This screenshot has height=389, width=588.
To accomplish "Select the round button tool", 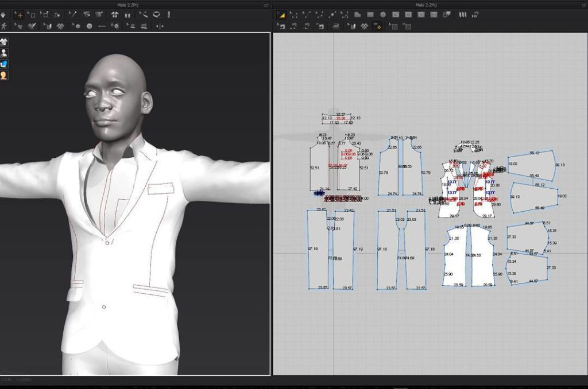I will coord(90,26).
